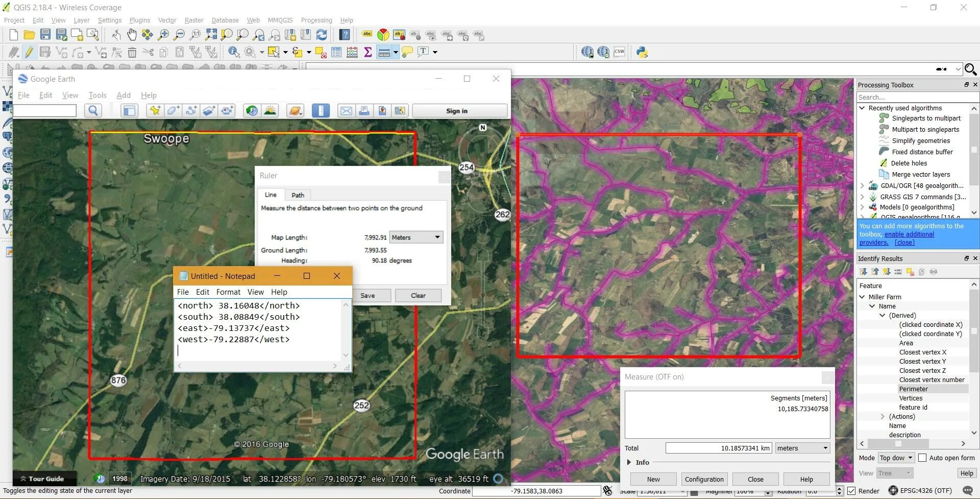The image size is (980, 499).
Task: Select the QGIS Pan Map hand tool
Action: [132, 35]
